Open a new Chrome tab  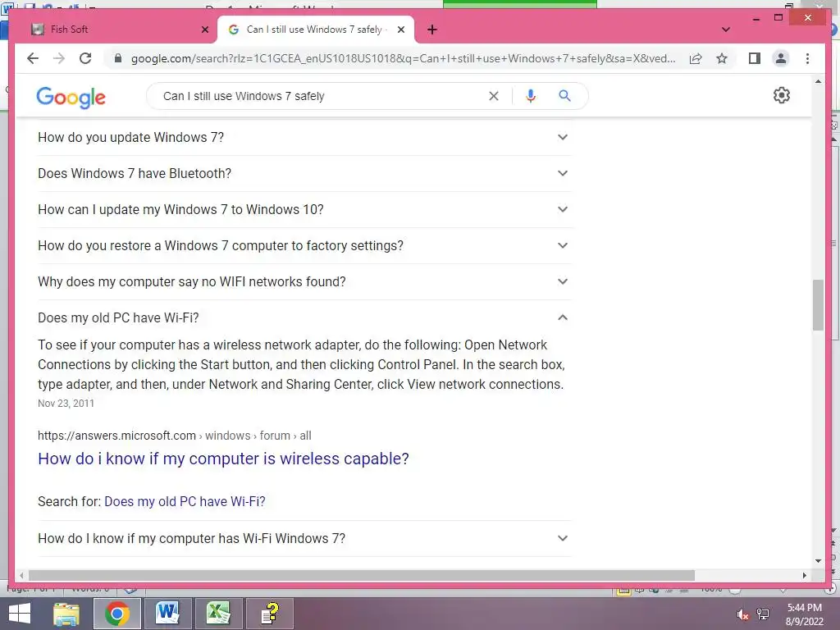pyautogui.click(x=432, y=30)
